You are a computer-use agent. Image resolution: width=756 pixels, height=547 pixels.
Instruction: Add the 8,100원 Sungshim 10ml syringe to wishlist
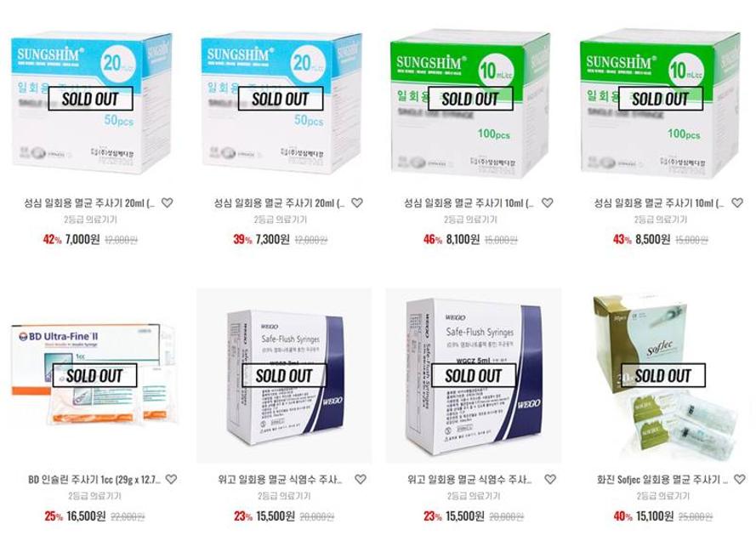547,203
